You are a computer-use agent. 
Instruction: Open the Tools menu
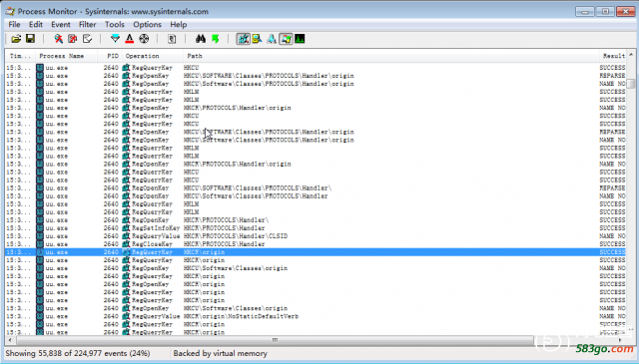(115, 24)
